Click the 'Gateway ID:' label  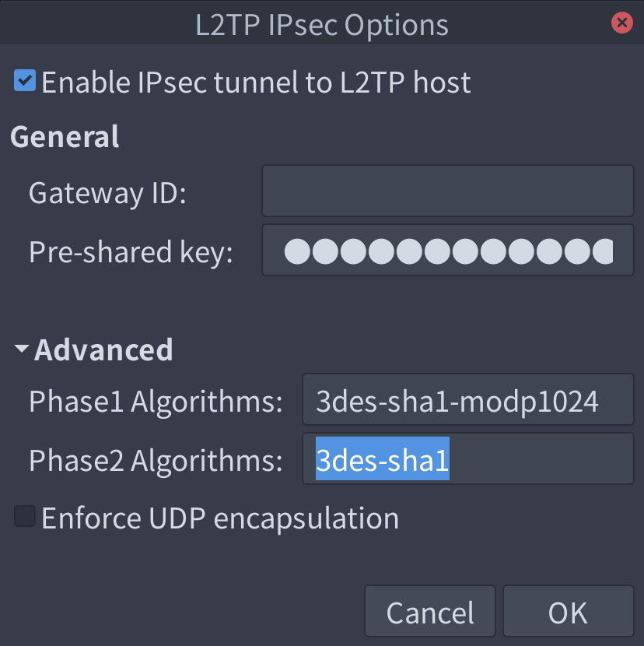tap(107, 191)
